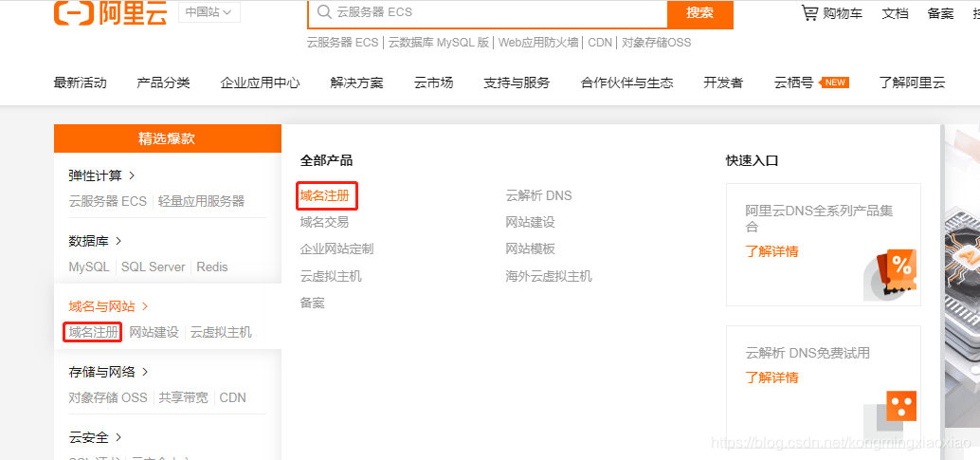Click 轻量应用服务器 in sidebar
The height and width of the screenshot is (460, 980).
click(201, 201)
